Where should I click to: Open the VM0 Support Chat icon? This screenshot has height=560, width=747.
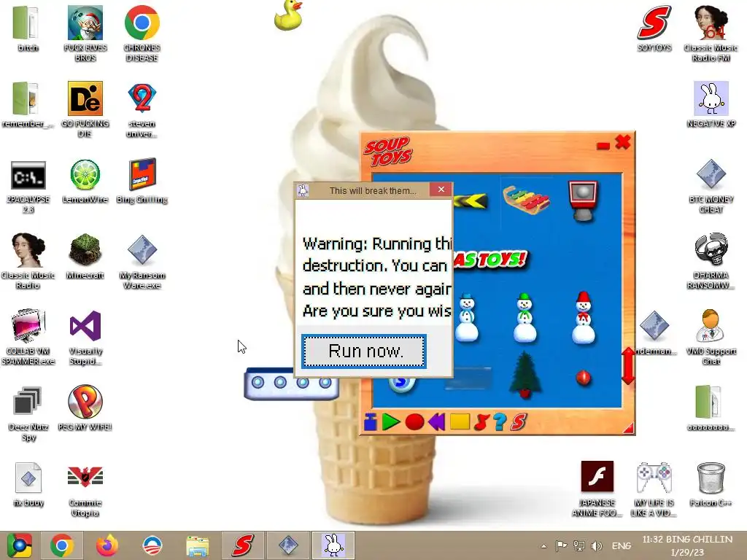711,326
